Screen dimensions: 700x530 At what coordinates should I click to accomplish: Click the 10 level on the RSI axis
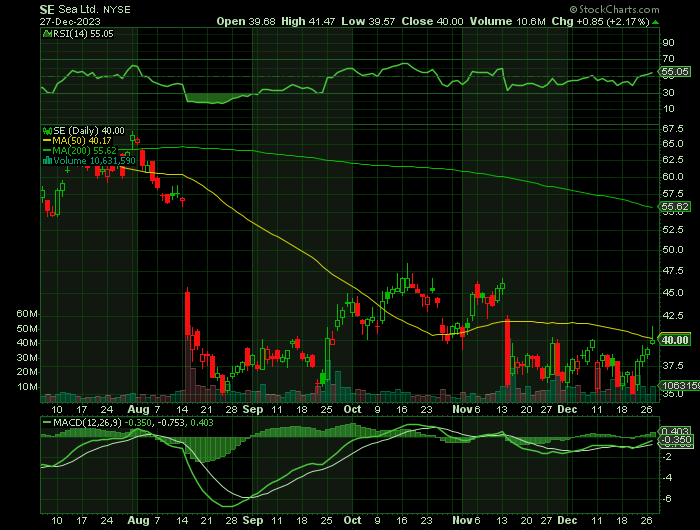pyautogui.click(x=668, y=109)
